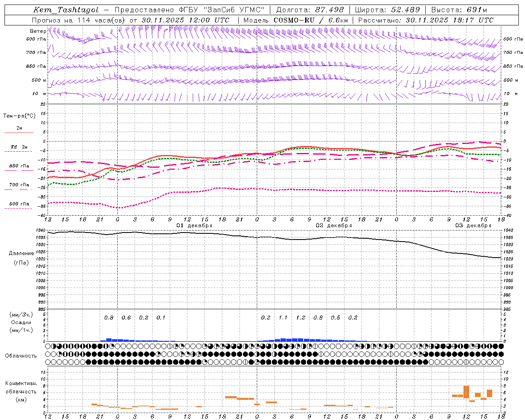
Task: Click the temperature legend 850 гПа label
Action: point(19,166)
